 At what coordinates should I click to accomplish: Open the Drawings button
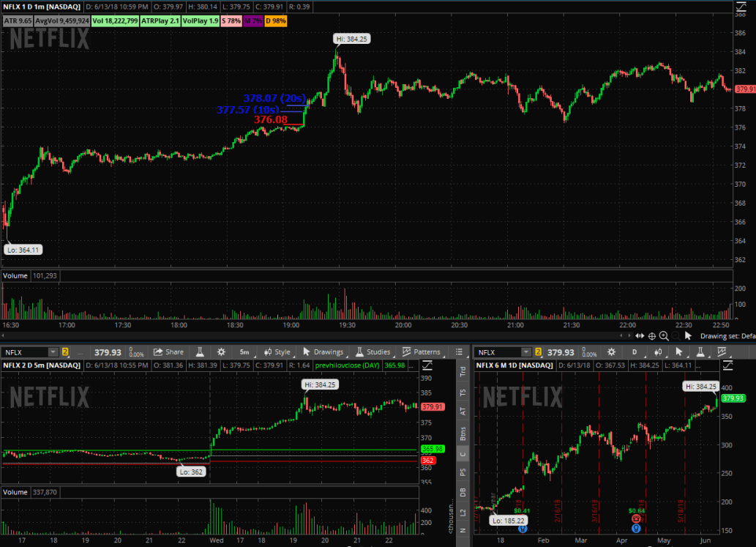pos(323,352)
